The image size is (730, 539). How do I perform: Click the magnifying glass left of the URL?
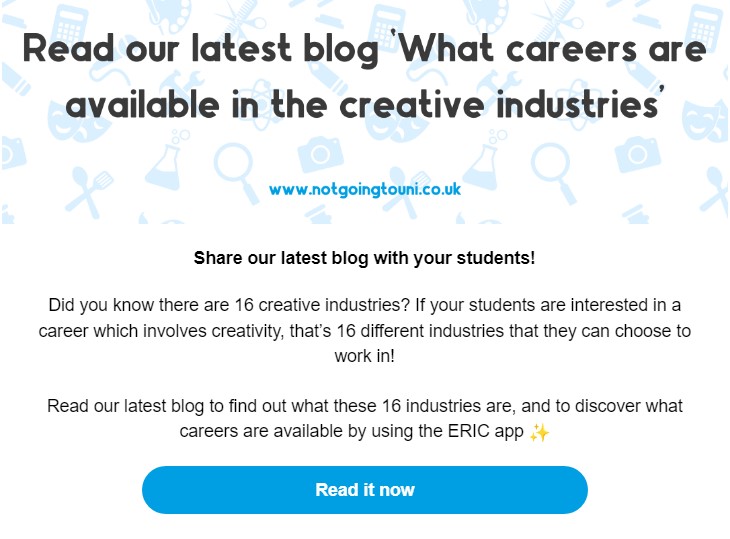[236, 172]
